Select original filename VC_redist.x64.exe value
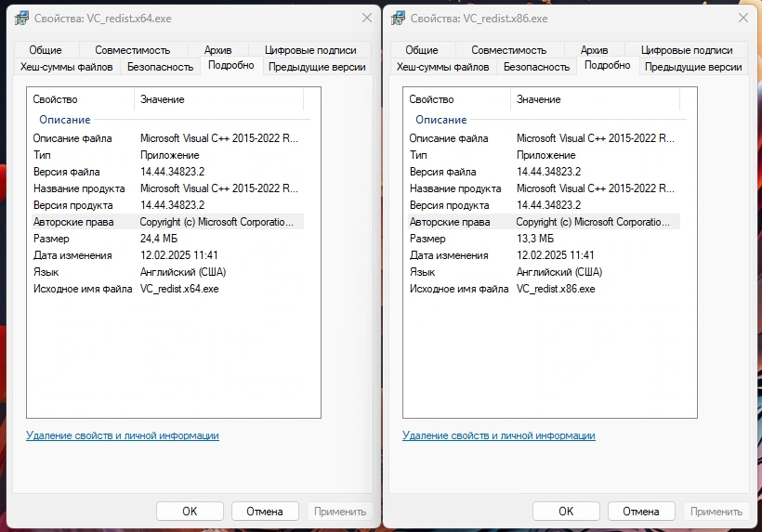 (x=179, y=289)
